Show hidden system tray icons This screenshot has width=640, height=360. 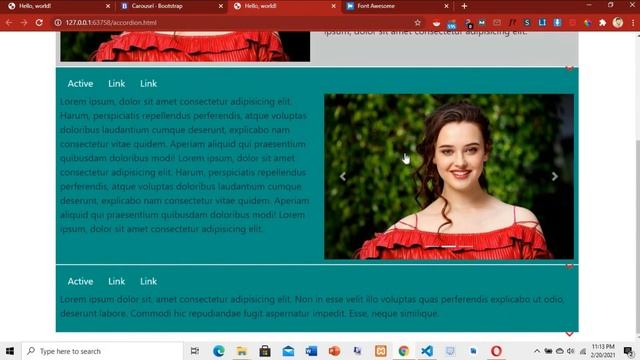[537, 351]
